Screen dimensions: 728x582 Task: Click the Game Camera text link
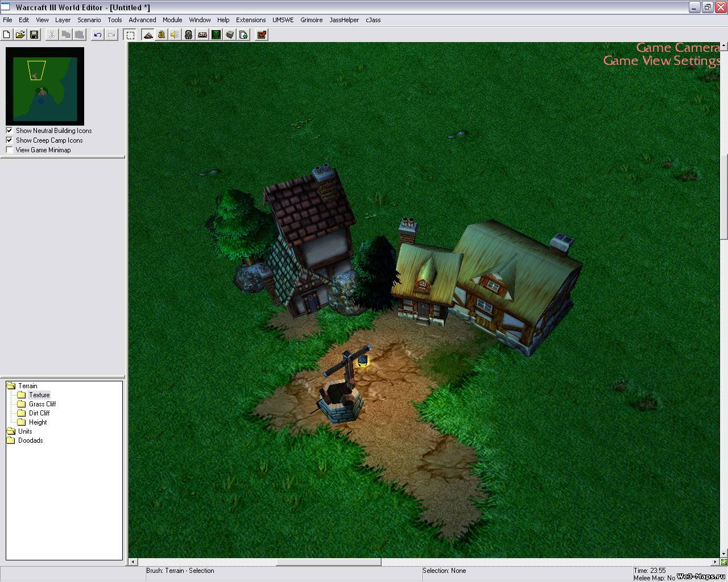click(677, 48)
